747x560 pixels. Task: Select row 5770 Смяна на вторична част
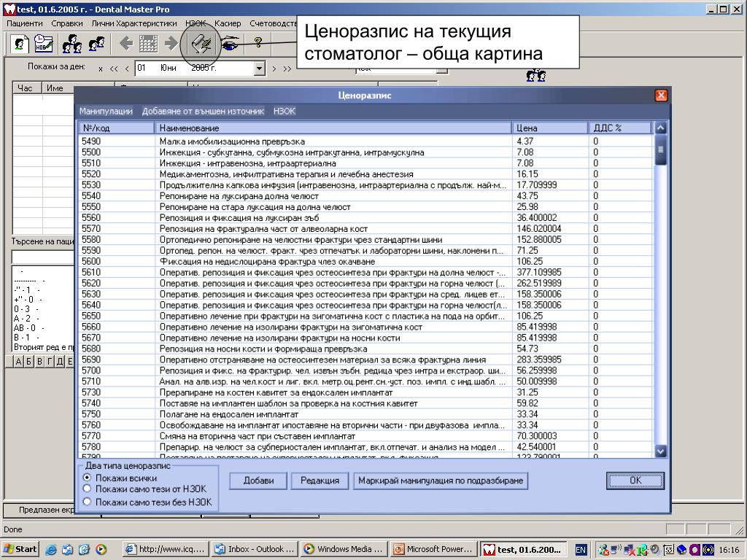pyautogui.click(x=366, y=436)
